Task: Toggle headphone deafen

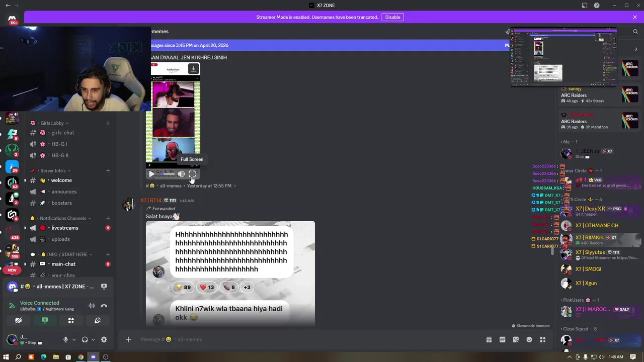Action: 85,340
